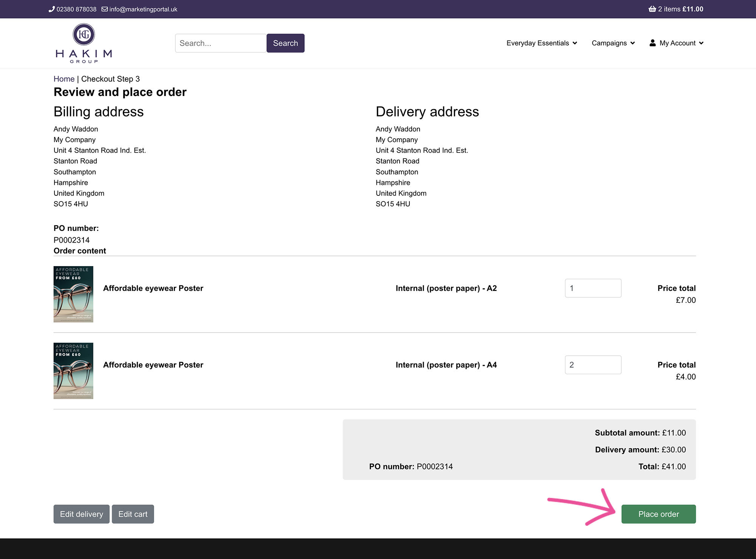
Task: Click the £4.00 price total
Action: click(x=686, y=377)
